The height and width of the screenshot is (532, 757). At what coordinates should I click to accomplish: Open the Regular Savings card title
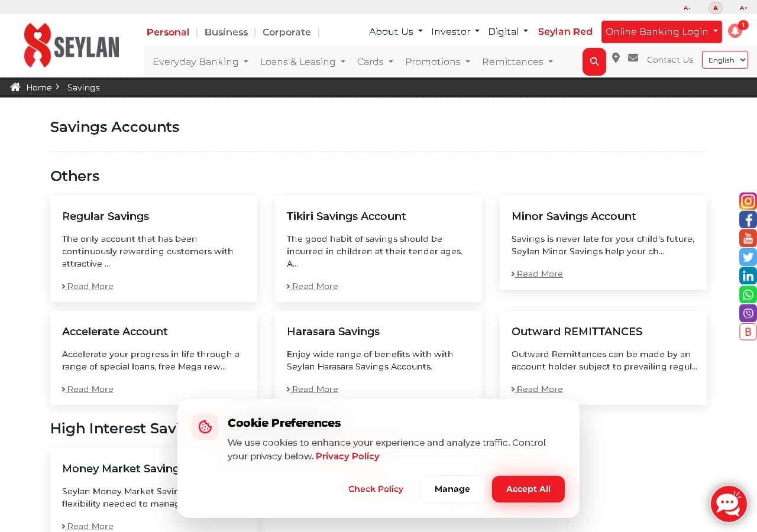tap(105, 216)
